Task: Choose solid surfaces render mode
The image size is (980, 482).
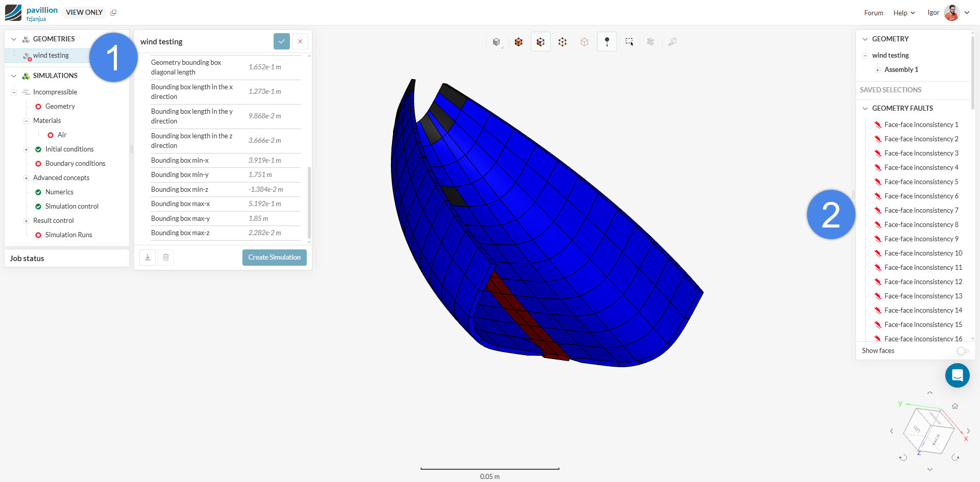Action: click(x=519, y=42)
